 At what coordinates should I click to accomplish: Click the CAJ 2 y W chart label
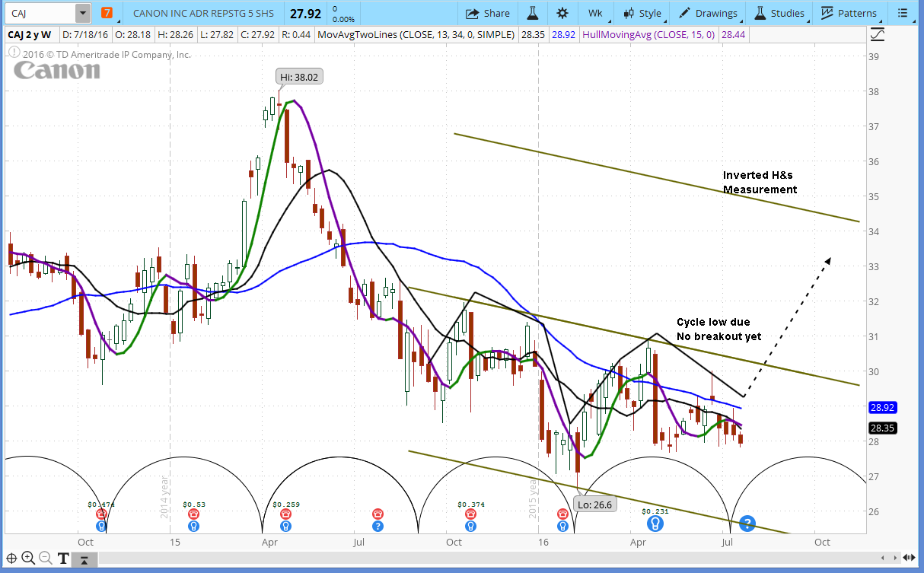pos(30,34)
